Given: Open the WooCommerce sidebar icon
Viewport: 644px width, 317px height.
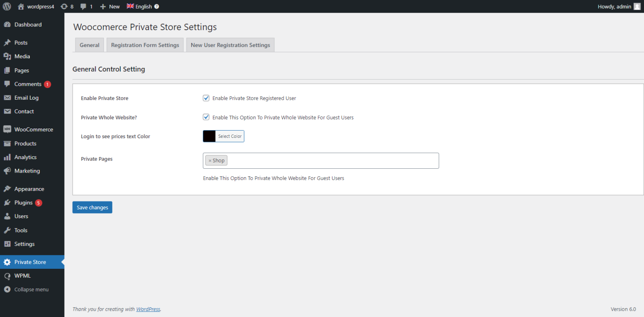Looking at the screenshot, I should 8,129.
